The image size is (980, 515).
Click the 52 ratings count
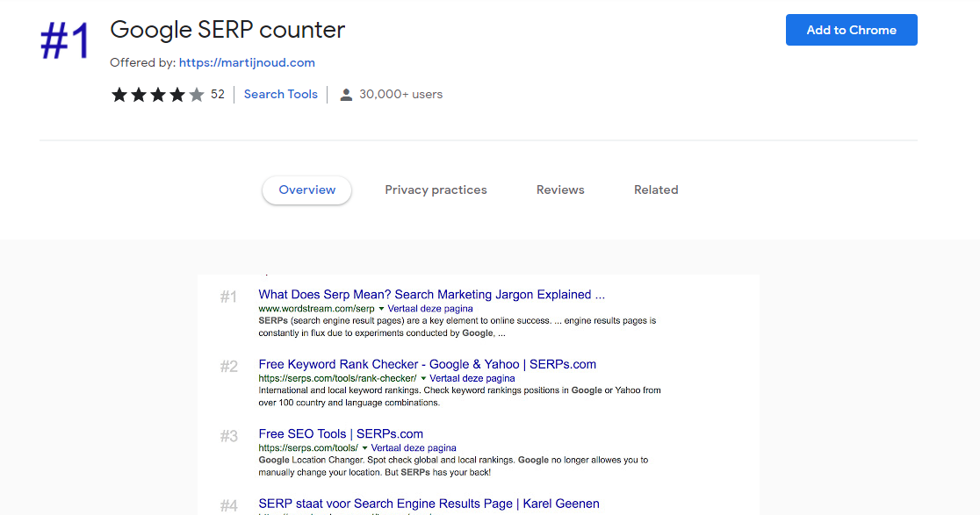click(x=217, y=94)
